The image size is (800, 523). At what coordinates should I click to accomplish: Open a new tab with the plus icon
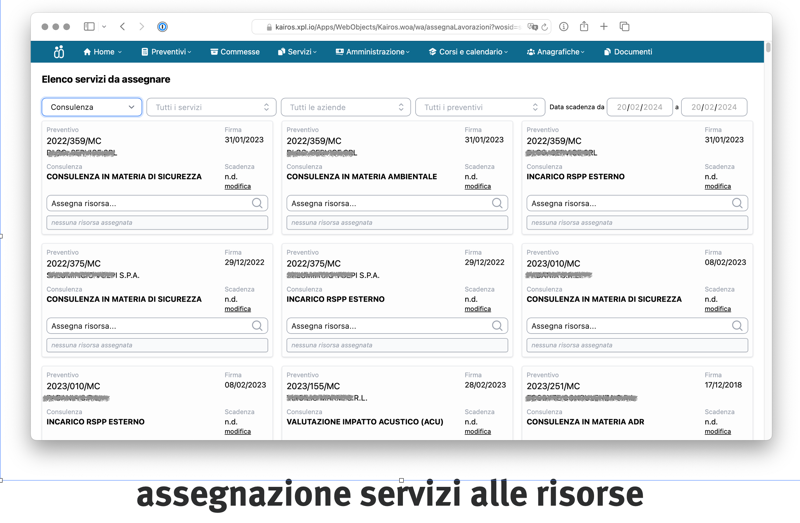(x=604, y=27)
